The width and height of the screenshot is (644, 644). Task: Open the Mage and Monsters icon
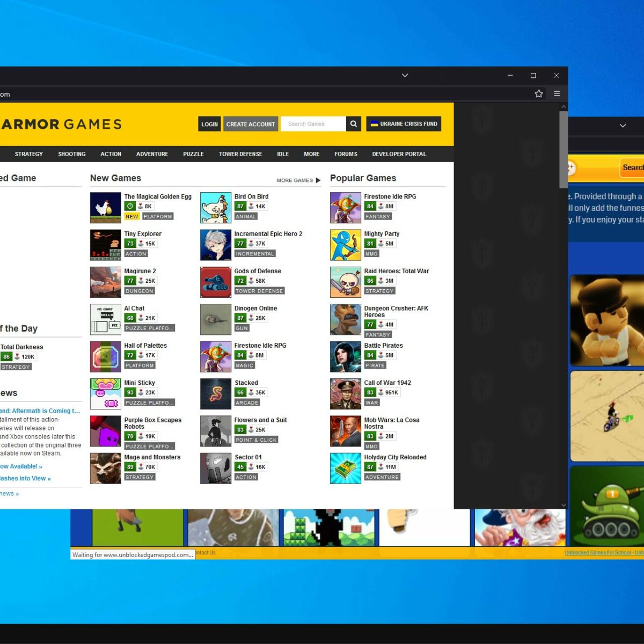click(x=105, y=468)
